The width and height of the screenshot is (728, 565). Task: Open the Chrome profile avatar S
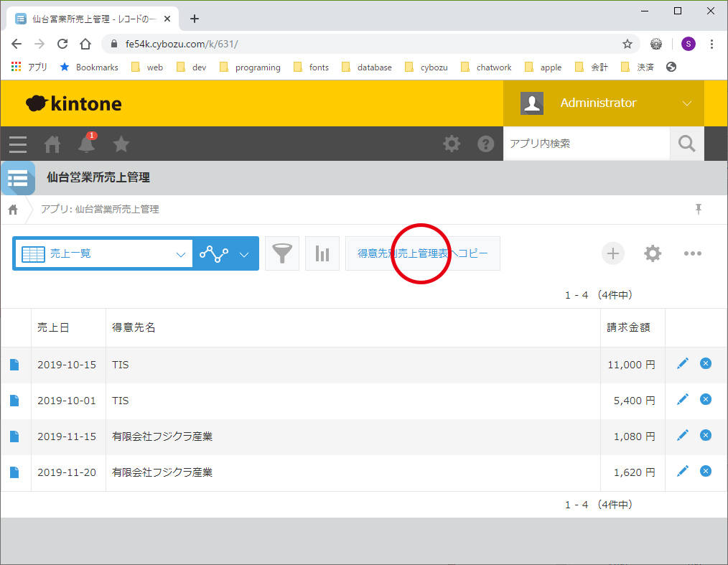(x=688, y=44)
